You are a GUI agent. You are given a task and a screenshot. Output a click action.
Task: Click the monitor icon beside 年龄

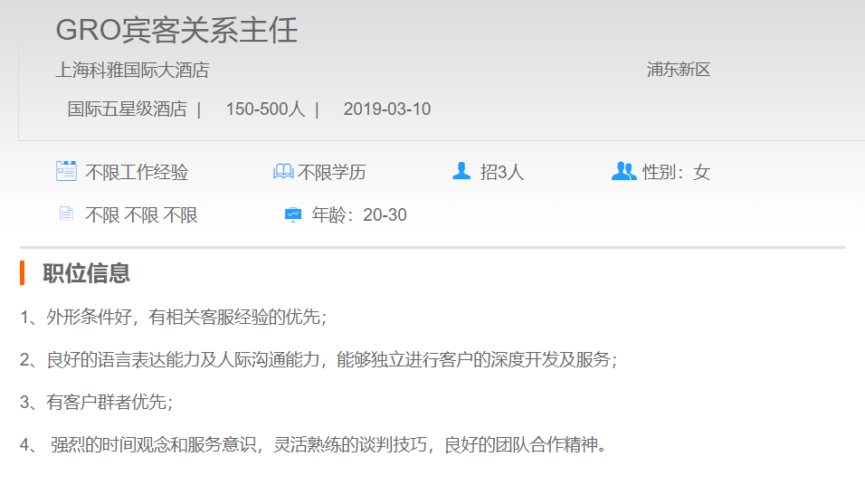point(293,214)
